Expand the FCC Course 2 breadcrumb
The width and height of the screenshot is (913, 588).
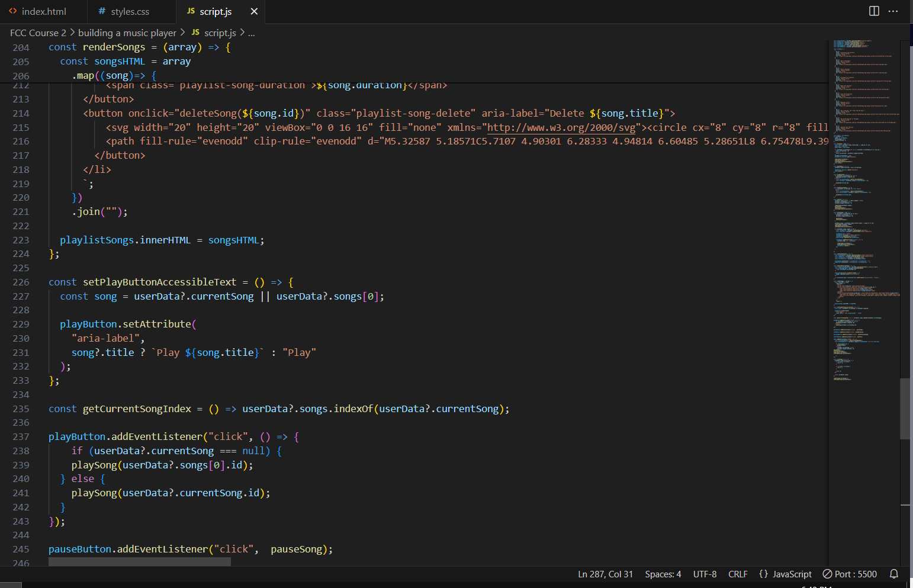38,33
